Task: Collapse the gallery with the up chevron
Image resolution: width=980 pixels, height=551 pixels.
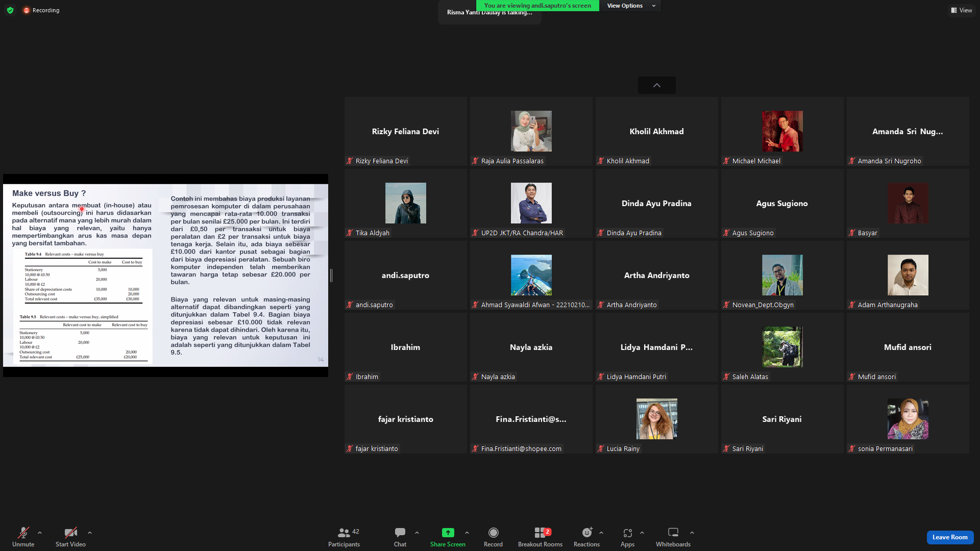Action: point(657,85)
